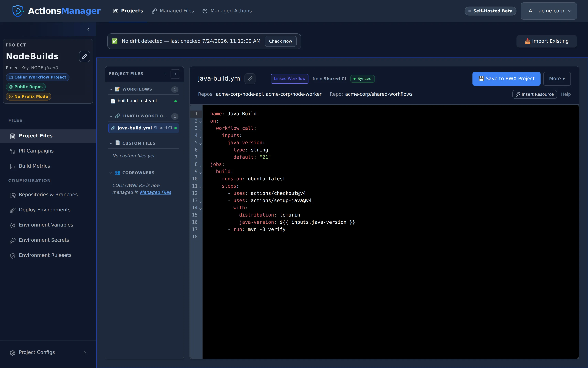
Task: Open PR Campaigns
Action: 48,151
